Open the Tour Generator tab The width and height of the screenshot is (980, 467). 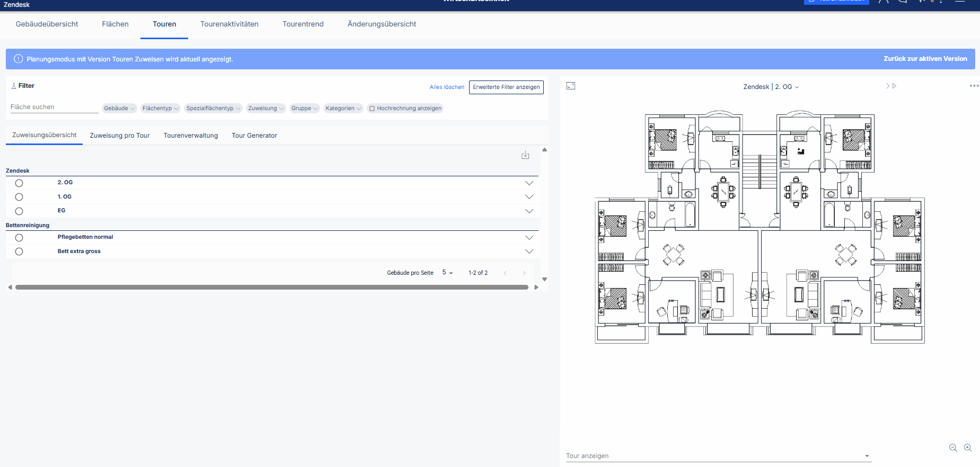[x=254, y=136]
